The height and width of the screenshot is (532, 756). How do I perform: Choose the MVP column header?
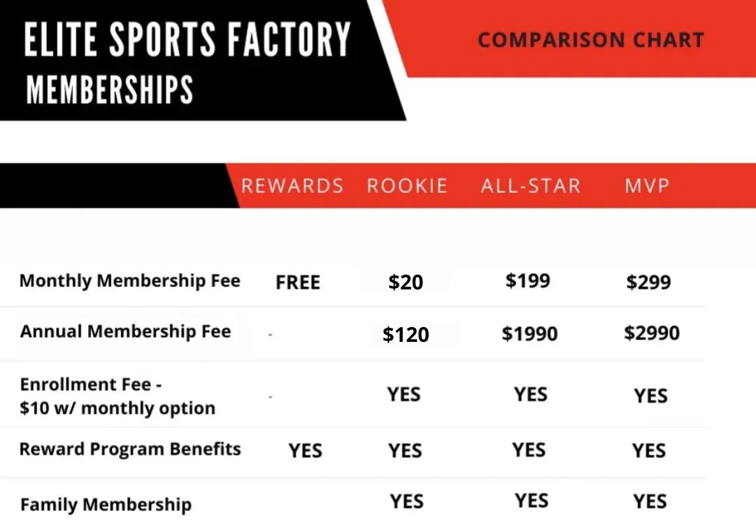647,186
